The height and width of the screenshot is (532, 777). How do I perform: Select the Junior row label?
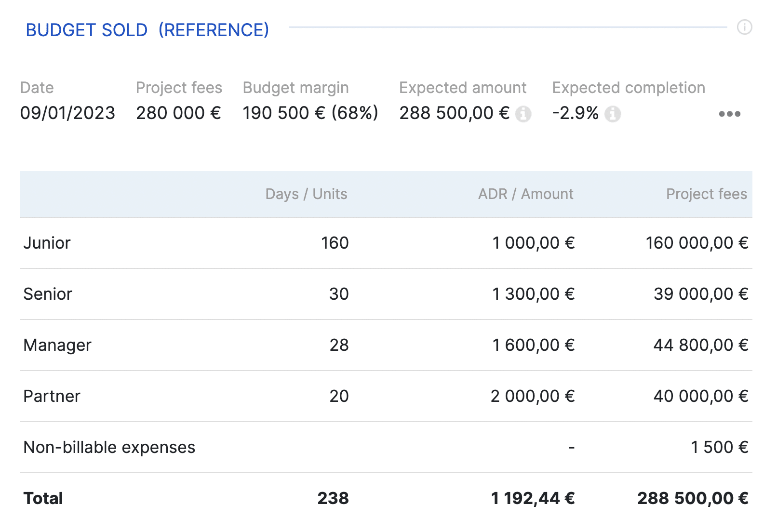47,243
